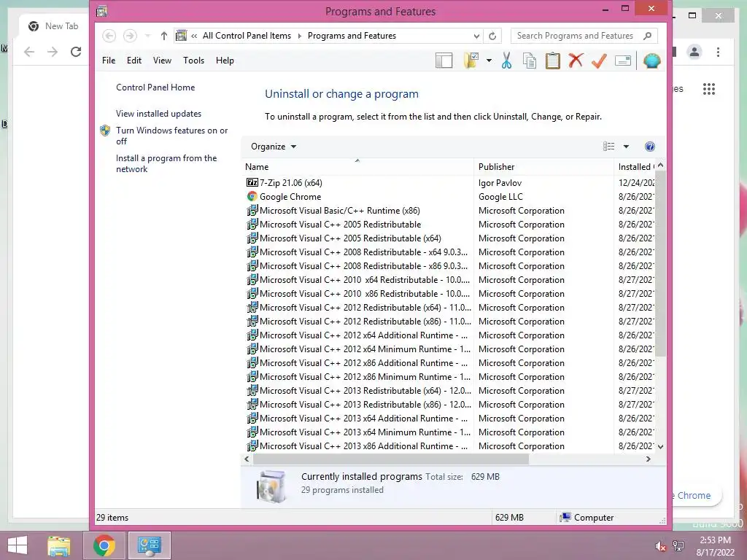The image size is (747, 560).
Task: Open the View menu
Action: (162, 61)
